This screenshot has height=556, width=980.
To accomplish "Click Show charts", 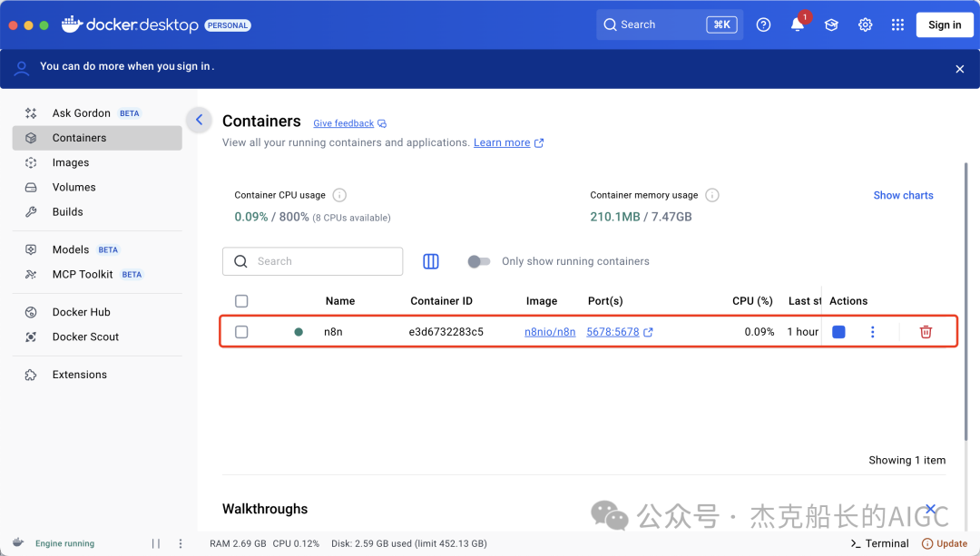I will 903,195.
